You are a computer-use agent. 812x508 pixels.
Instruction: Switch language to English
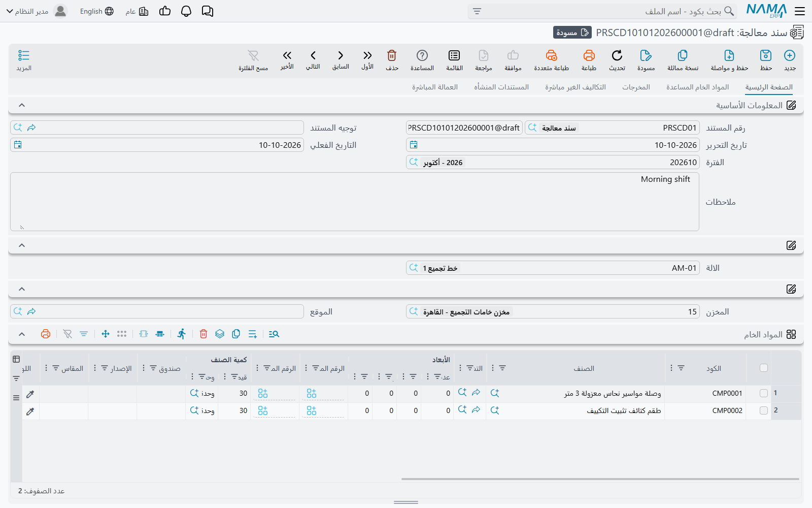click(x=97, y=11)
